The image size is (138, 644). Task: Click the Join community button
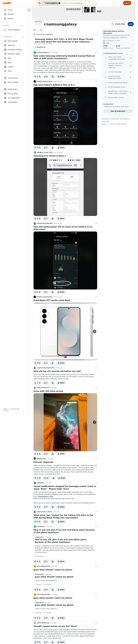click(130, 24)
